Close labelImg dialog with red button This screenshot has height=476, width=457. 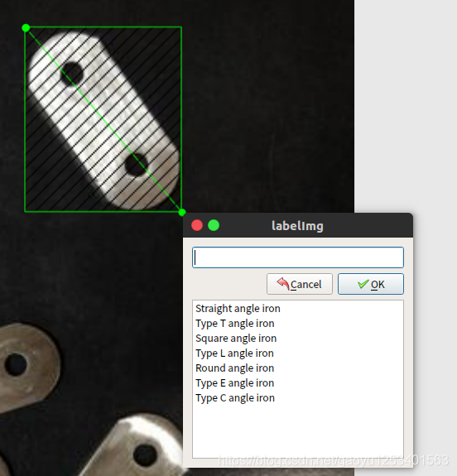(x=197, y=225)
